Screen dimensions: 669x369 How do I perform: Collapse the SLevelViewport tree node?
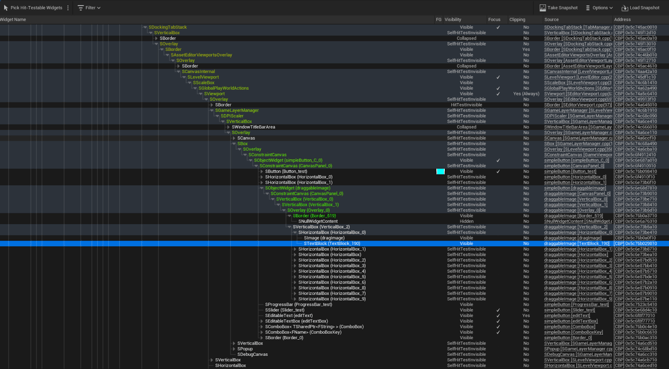tap(184, 77)
